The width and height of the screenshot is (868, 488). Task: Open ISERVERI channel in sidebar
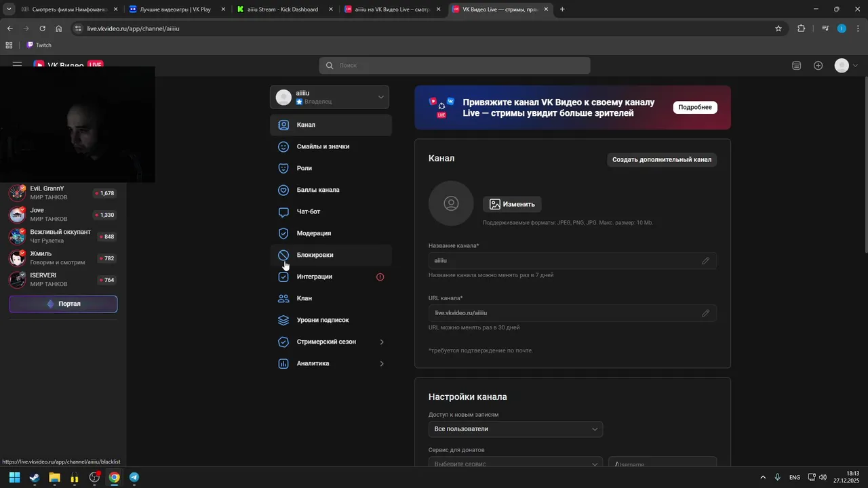(x=62, y=280)
